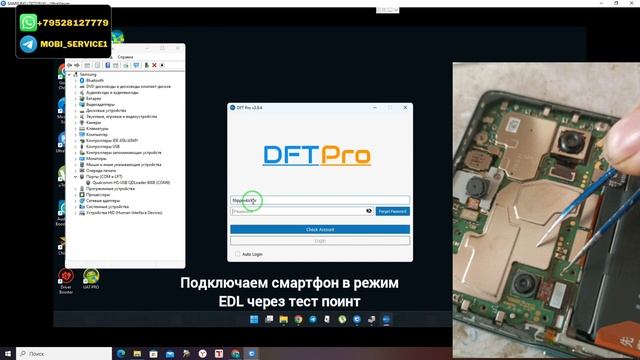Open the Справка menu in Device Manager

pos(125,57)
